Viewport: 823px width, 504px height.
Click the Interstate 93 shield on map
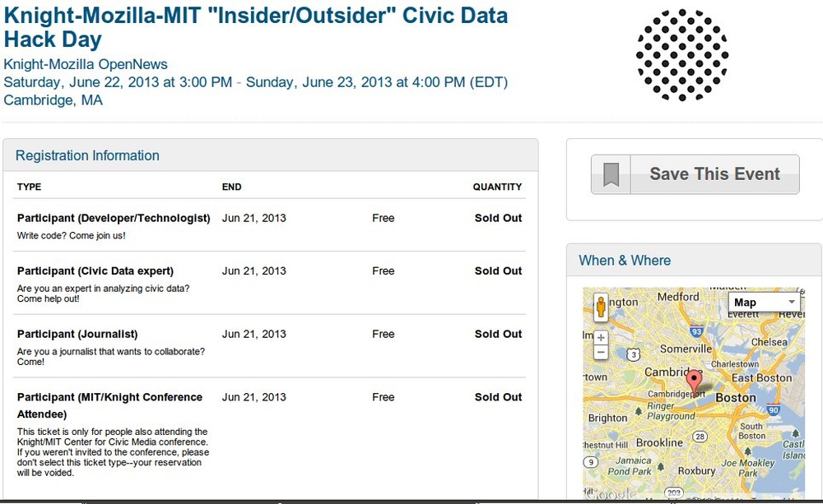point(696,331)
